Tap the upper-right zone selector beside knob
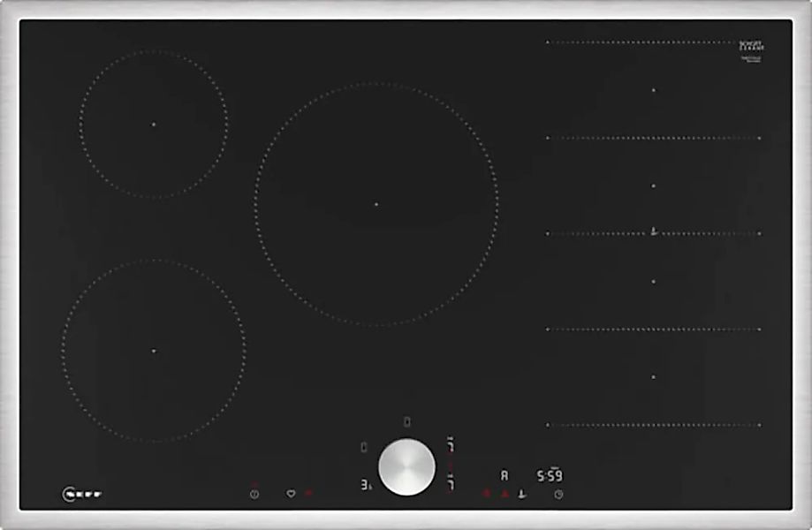Screen dimensions: 812x530 pos(450,444)
